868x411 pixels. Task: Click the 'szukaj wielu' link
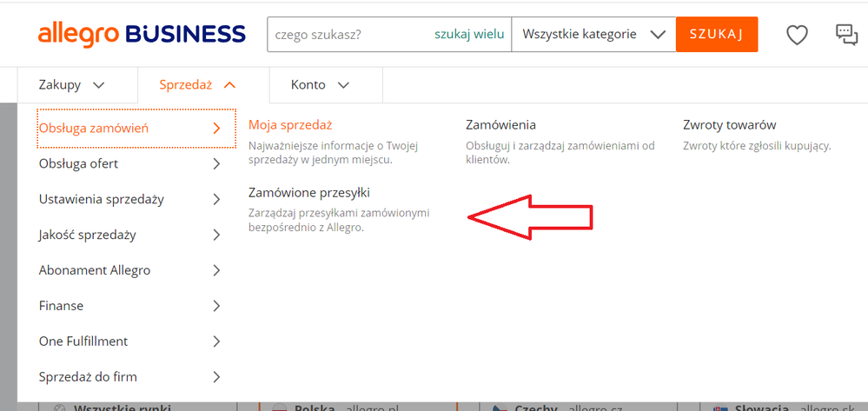pos(469,35)
